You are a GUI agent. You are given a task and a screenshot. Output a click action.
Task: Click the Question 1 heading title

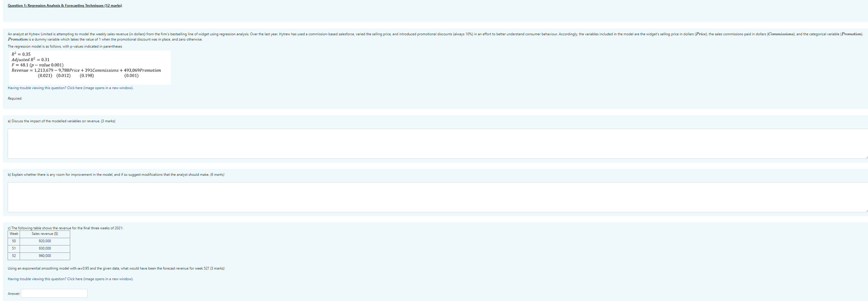(65, 6)
